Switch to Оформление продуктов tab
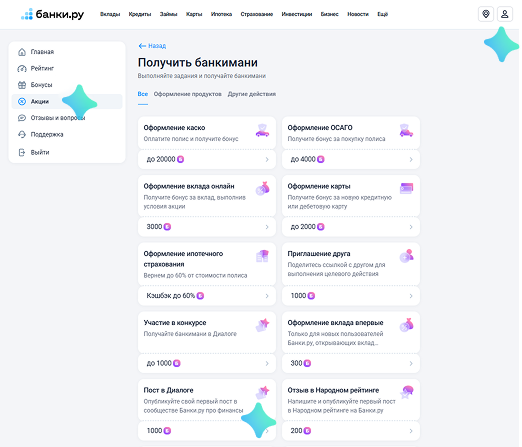Viewport: 522px width, 447px height. 188,94
